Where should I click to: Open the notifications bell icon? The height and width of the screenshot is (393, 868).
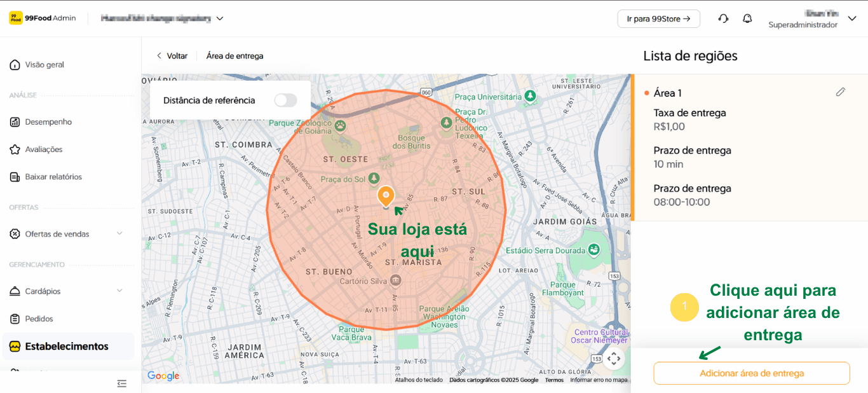747,18
